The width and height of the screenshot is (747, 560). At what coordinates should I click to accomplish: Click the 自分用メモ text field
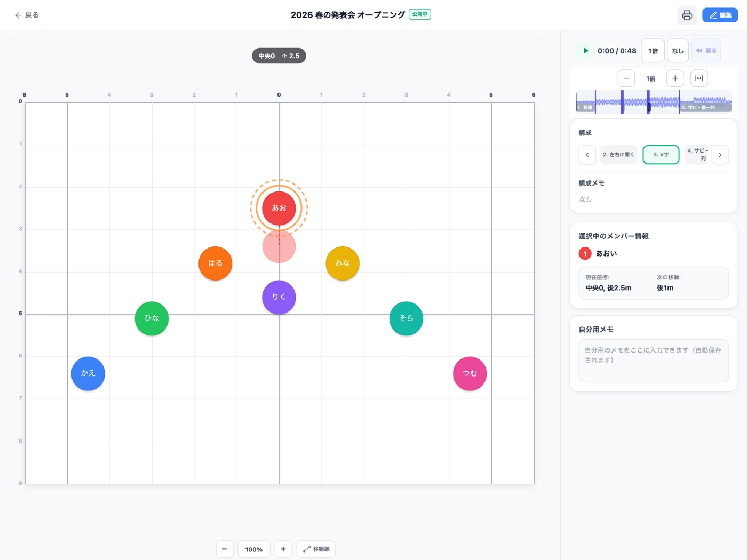pyautogui.click(x=654, y=361)
